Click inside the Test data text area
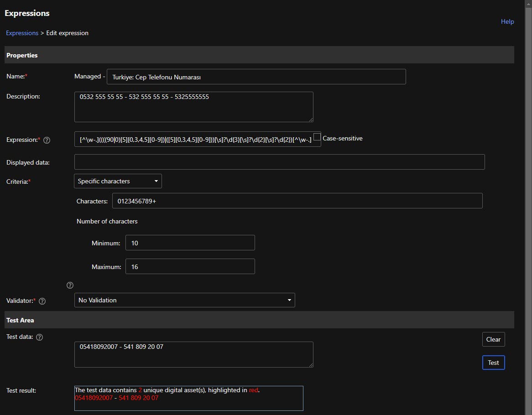The image size is (532, 415). tap(193, 354)
